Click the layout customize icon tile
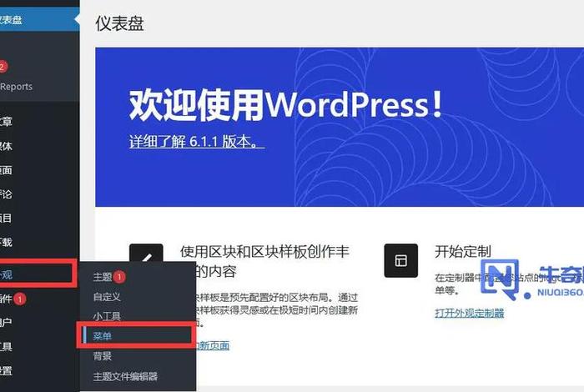The height and width of the screenshot is (392, 584). (400, 260)
